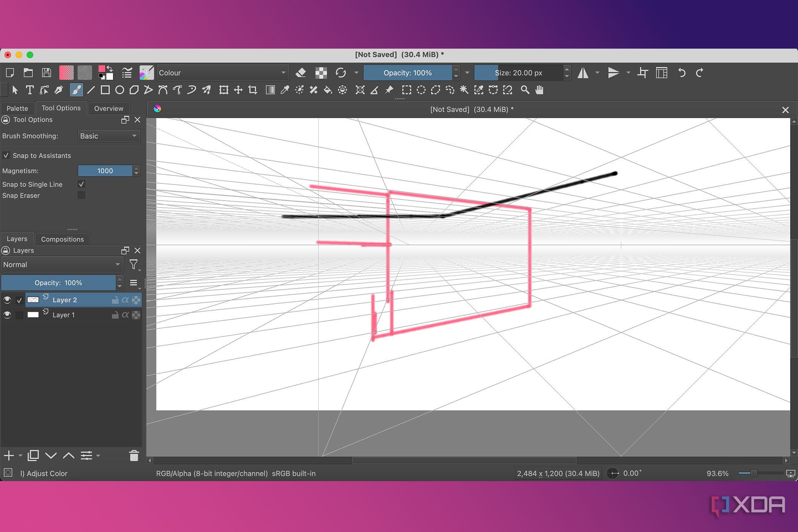Click the canvas rotation angle reset button
Screen dimensions: 798x532
tap(613, 473)
